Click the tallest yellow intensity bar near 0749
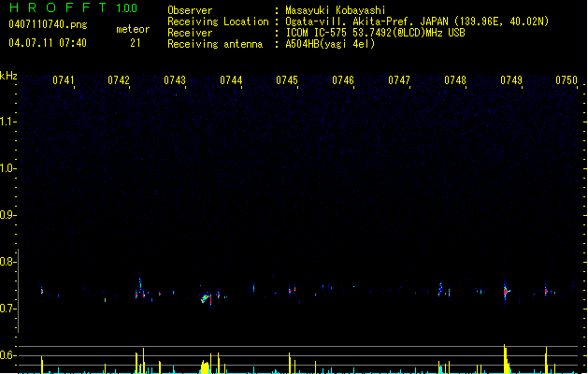 pyautogui.click(x=505, y=359)
